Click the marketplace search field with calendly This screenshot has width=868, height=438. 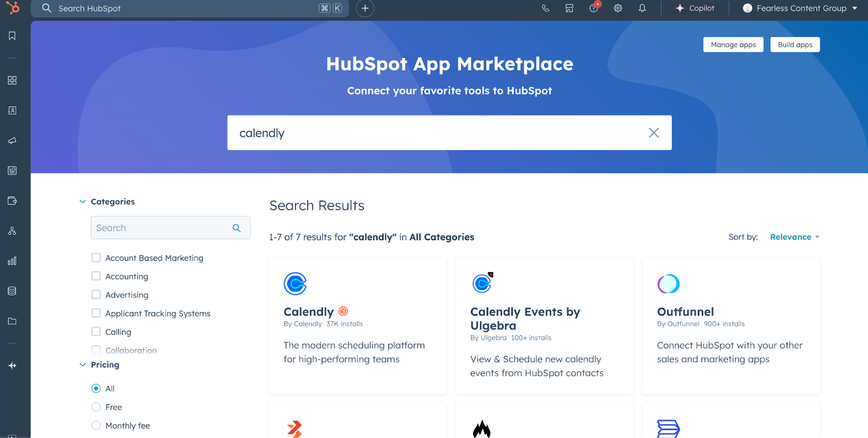(449, 133)
